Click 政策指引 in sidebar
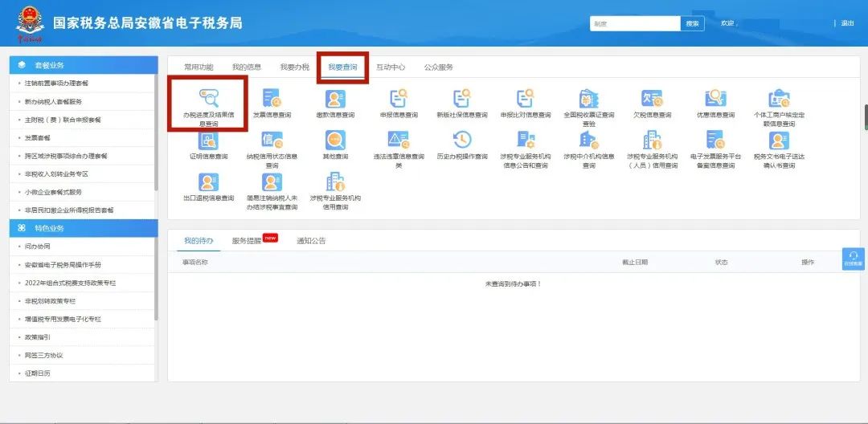Image resolution: width=868 pixels, height=424 pixels. pyautogui.click(x=37, y=337)
